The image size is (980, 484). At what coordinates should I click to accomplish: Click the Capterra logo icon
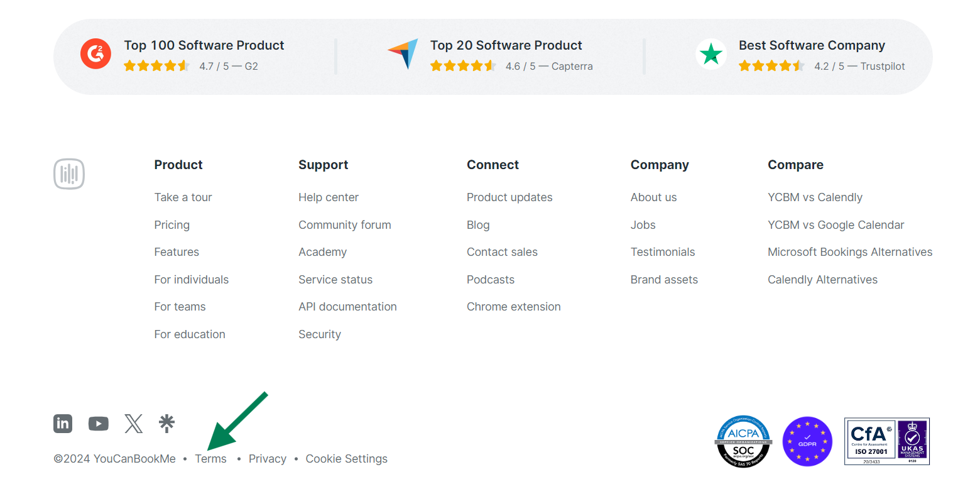(403, 54)
